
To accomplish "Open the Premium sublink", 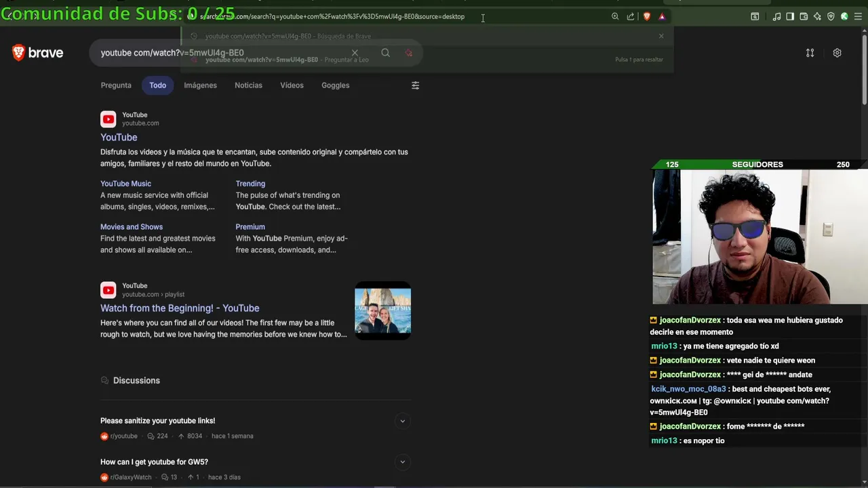I will click(x=250, y=227).
